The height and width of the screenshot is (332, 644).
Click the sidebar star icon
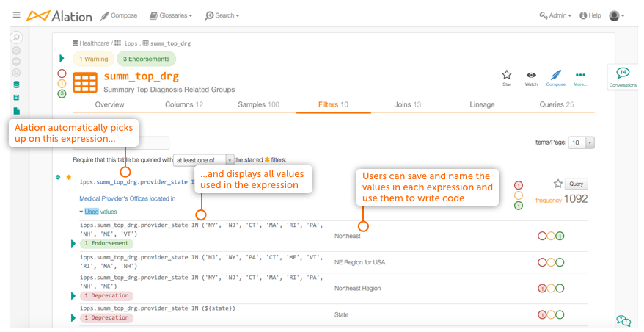pos(16,51)
